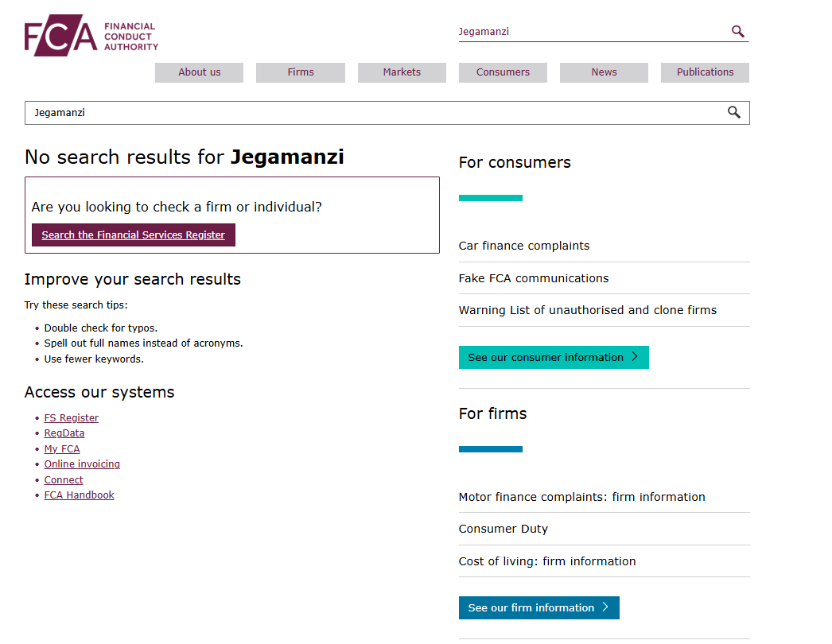This screenshot has height=644, width=832.
Task: Open the About us menu
Action: [x=199, y=72]
